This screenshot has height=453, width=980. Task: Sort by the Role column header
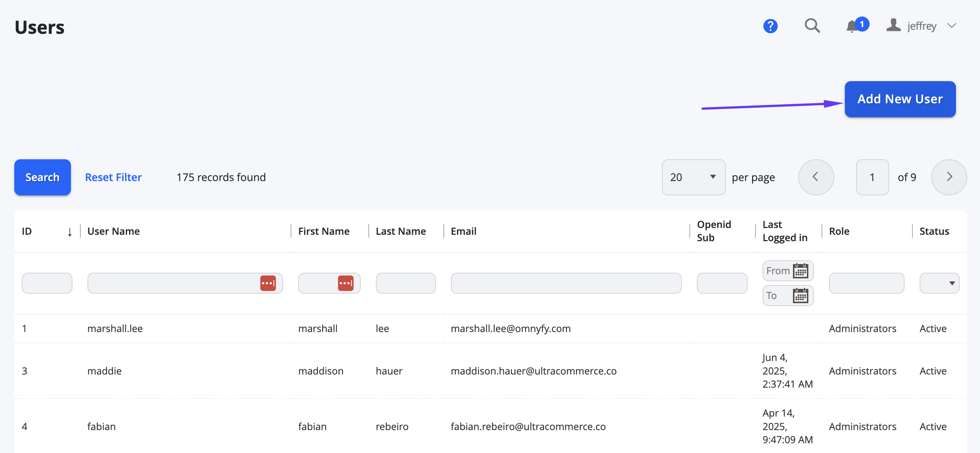tap(838, 231)
